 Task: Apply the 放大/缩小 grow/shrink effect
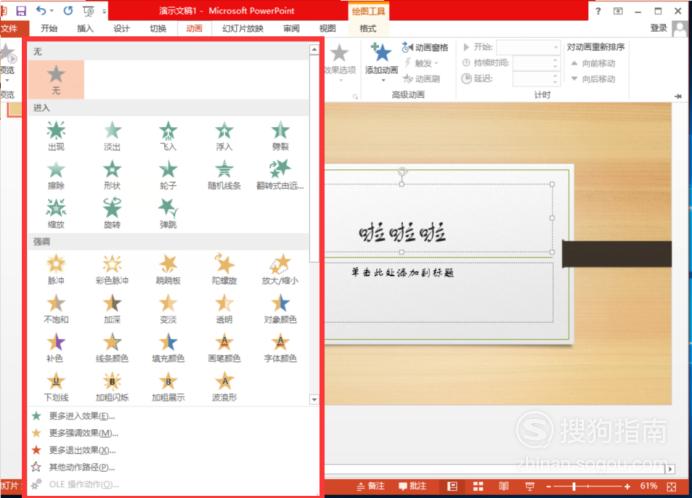pos(280,269)
